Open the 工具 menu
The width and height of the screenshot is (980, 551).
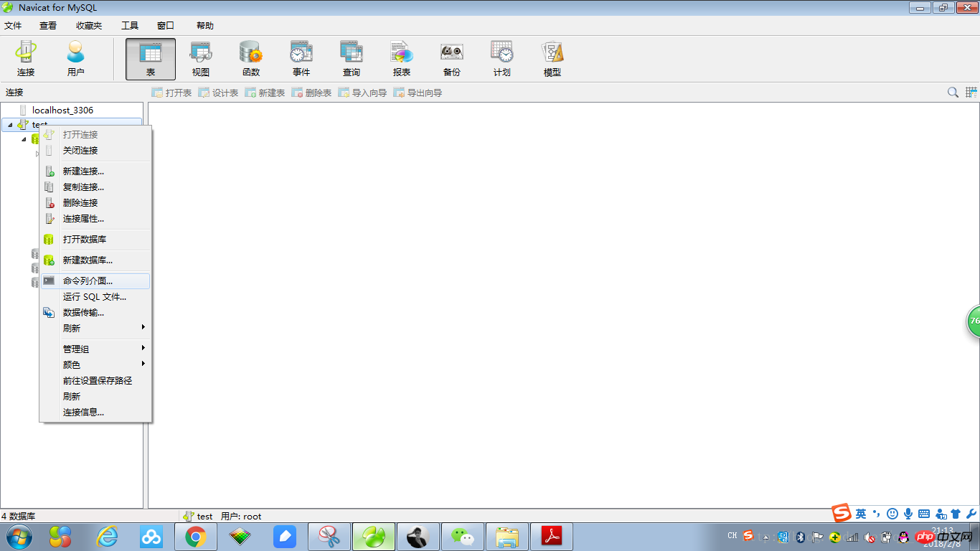click(x=130, y=26)
